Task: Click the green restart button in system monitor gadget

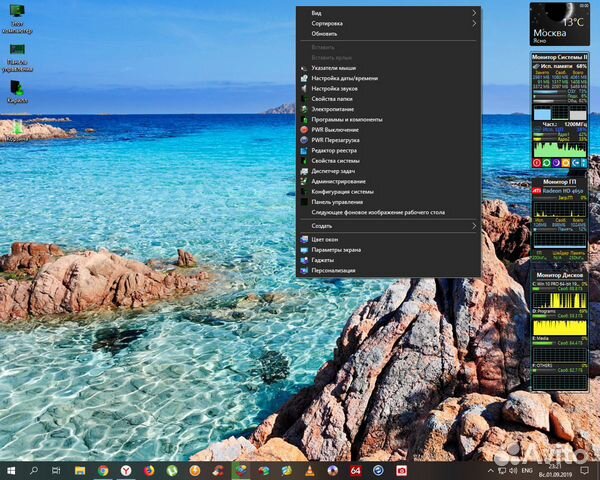Action: coord(546,163)
